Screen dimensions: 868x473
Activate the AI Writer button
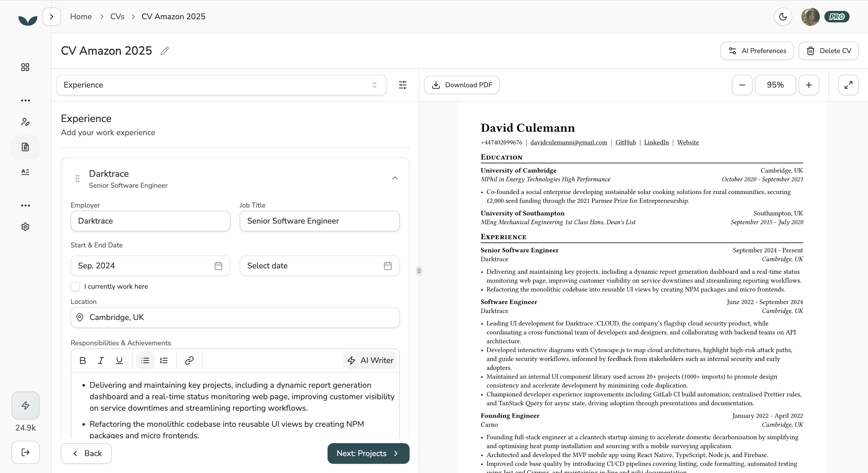pos(370,360)
